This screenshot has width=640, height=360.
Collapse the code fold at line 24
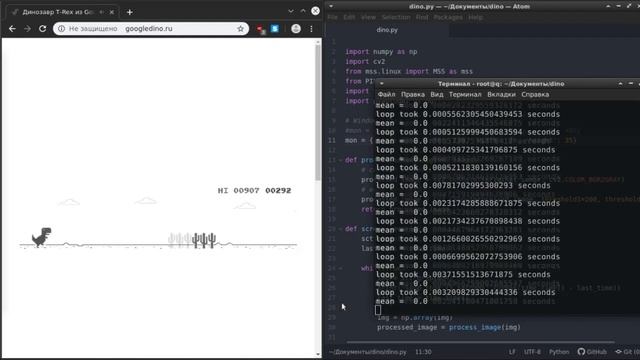[x=340, y=269]
